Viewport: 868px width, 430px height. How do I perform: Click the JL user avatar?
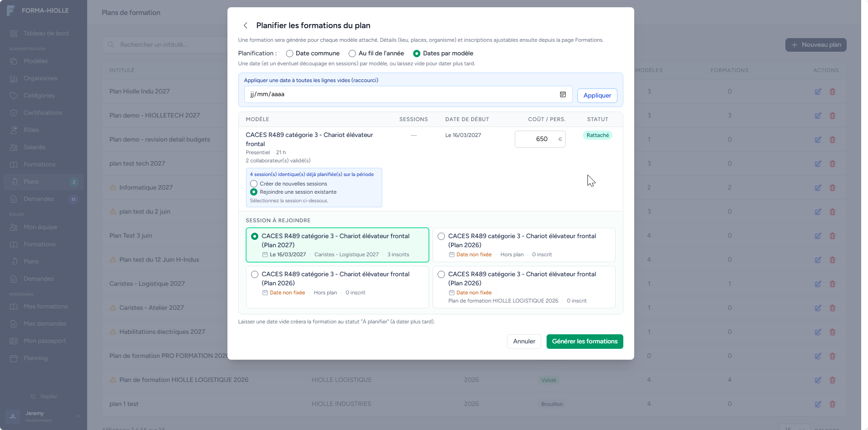point(13,416)
